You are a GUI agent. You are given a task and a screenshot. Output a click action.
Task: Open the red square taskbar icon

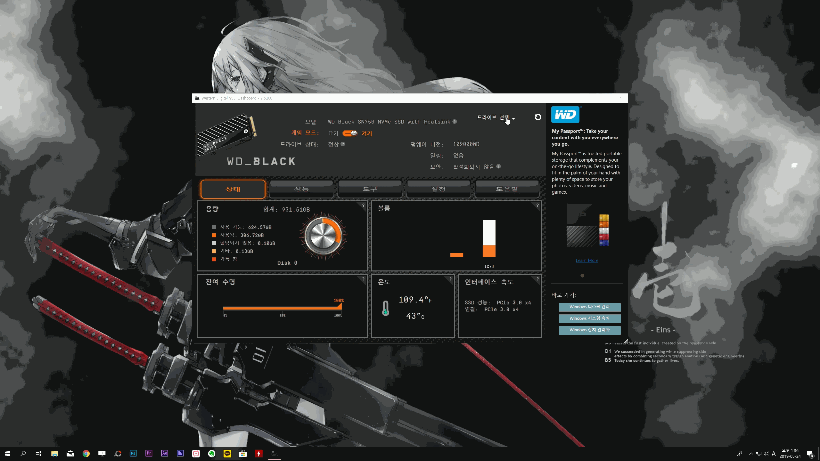[x=258, y=454]
